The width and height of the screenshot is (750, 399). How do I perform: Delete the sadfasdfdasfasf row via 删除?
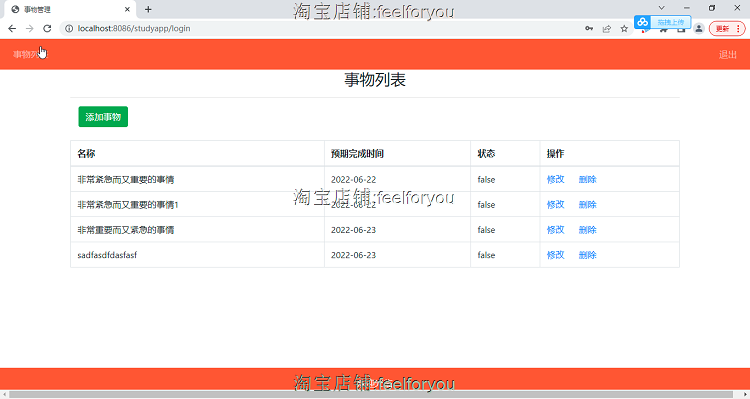(x=587, y=255)
